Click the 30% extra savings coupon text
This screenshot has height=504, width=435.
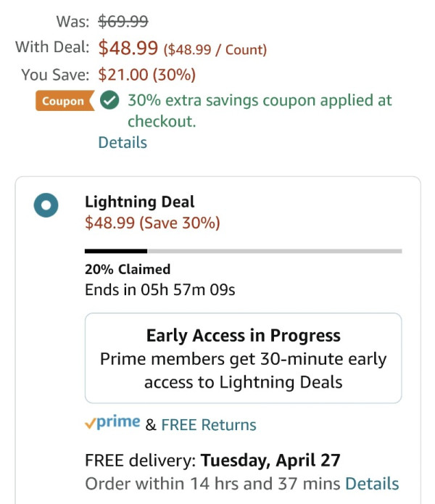pos(260,110)
